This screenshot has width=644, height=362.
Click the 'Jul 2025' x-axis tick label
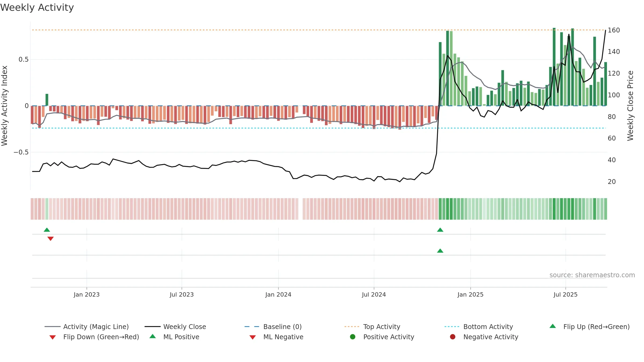(x=565, y=294)
